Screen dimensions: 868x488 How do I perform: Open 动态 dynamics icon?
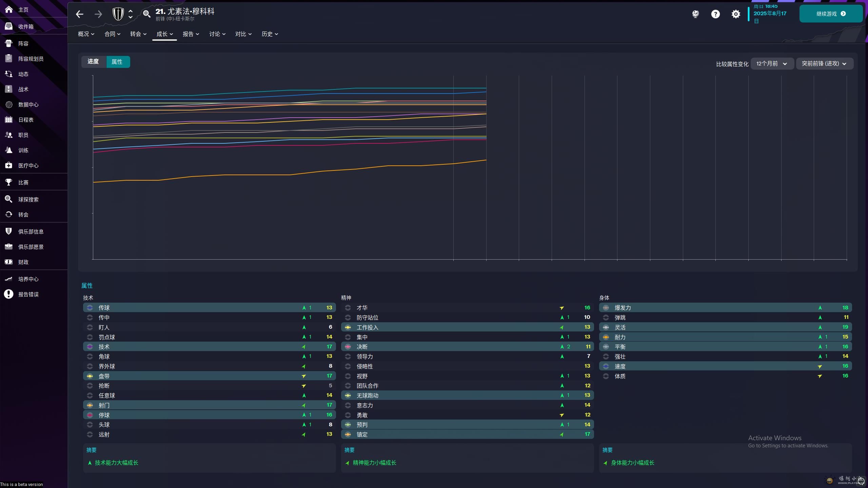click(x=9, y=74)
